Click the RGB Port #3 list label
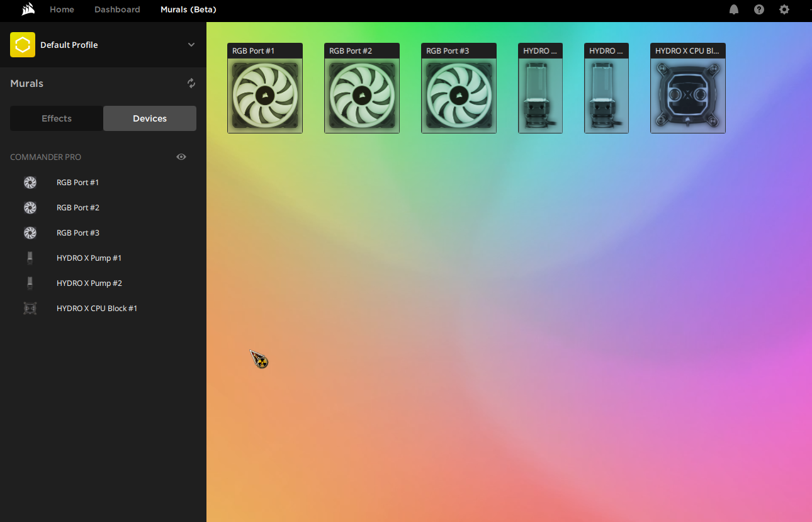The image size is (812, 522). tap(77, 233)
